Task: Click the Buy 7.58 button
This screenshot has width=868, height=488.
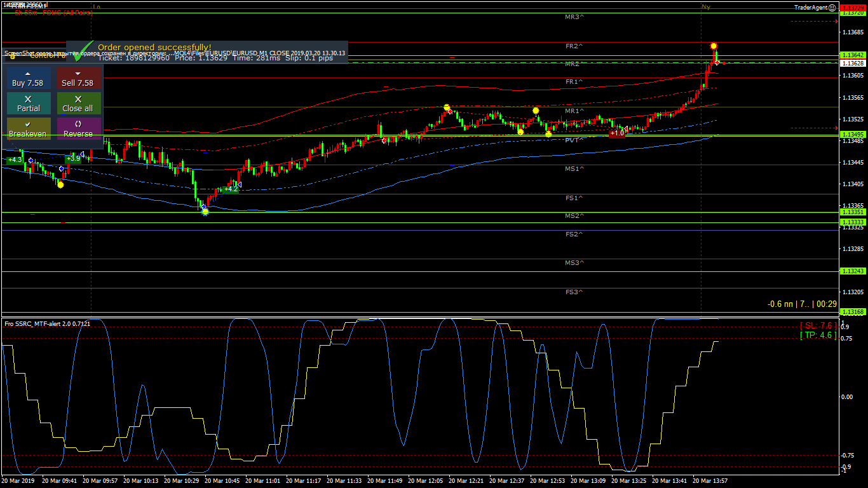Action: pyautogui.click(x=28, y=78)
